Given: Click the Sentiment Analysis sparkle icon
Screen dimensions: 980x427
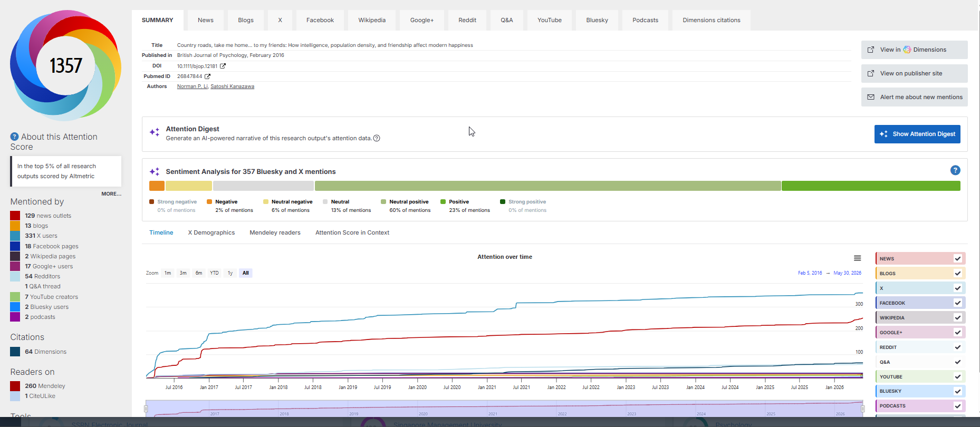Looking at the screenshot, I should pos(155,171).
